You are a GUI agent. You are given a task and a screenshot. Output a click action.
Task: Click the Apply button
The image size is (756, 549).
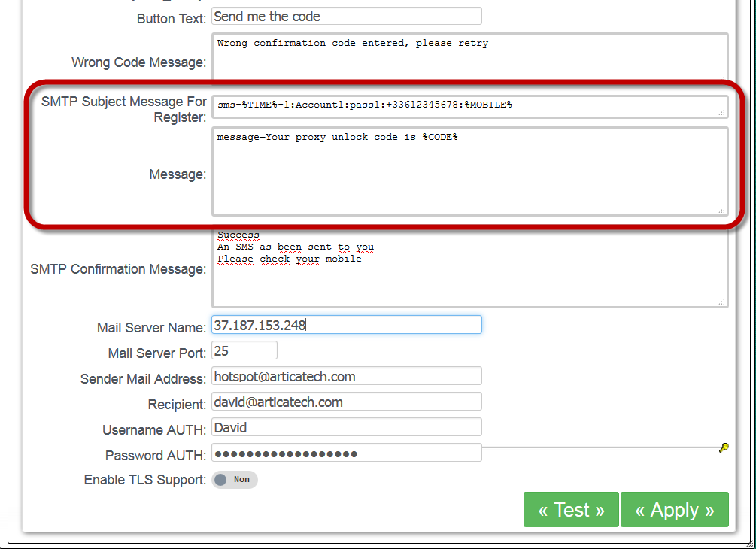point(675,509)
